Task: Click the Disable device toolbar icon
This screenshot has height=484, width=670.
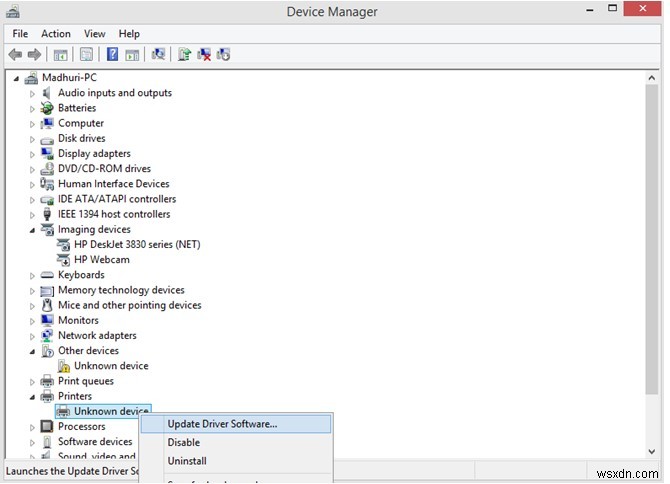Action: 223,54
